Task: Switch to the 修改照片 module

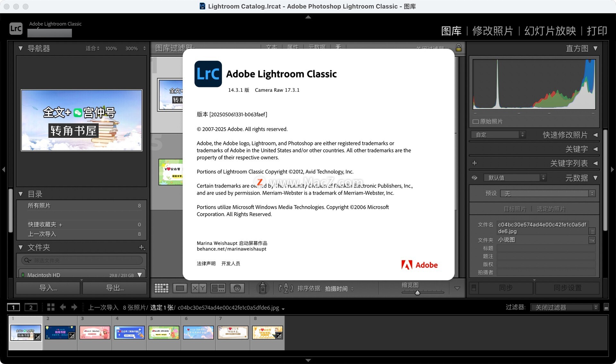Action: pyautogui.click(x=492, y=31)
